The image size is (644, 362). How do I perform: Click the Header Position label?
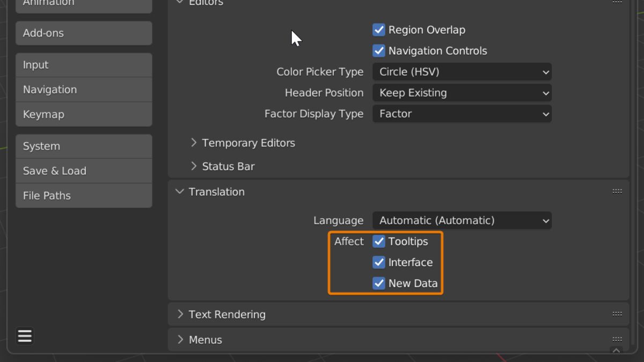click(324, 93)
